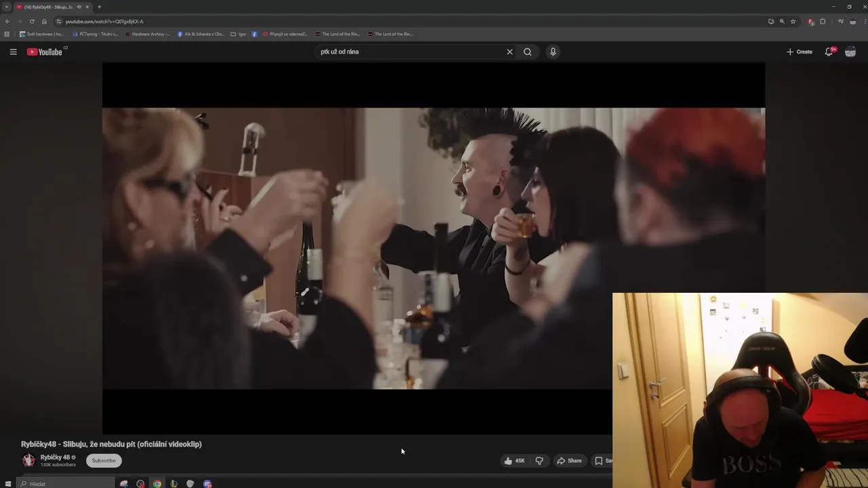Open the Create upload button
Viewport: 868px width, 488px height.
click(x=800, y=52)
